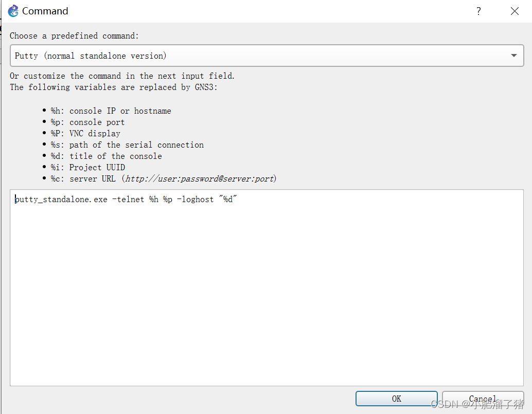
Task: Click the "%i: Project UUID" entry
Action: (87, 168)
